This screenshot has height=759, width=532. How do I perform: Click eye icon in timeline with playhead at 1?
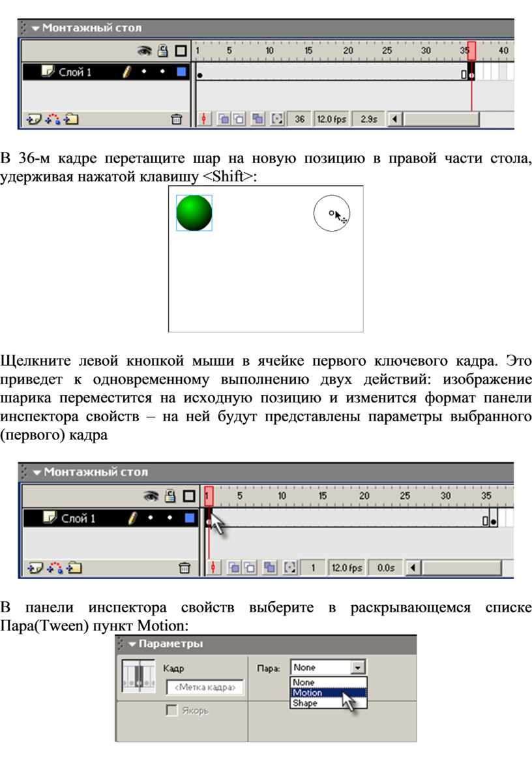(x=151, y=496)
